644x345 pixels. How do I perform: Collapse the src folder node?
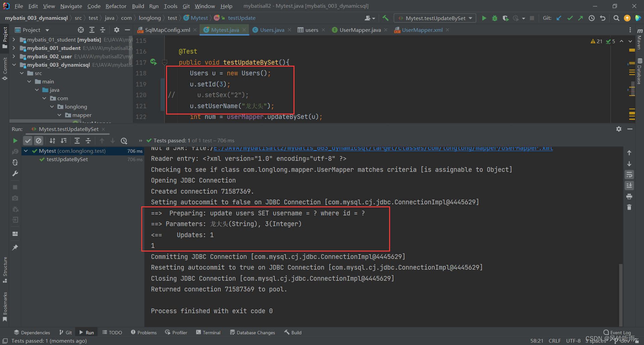tap(22, 73)
